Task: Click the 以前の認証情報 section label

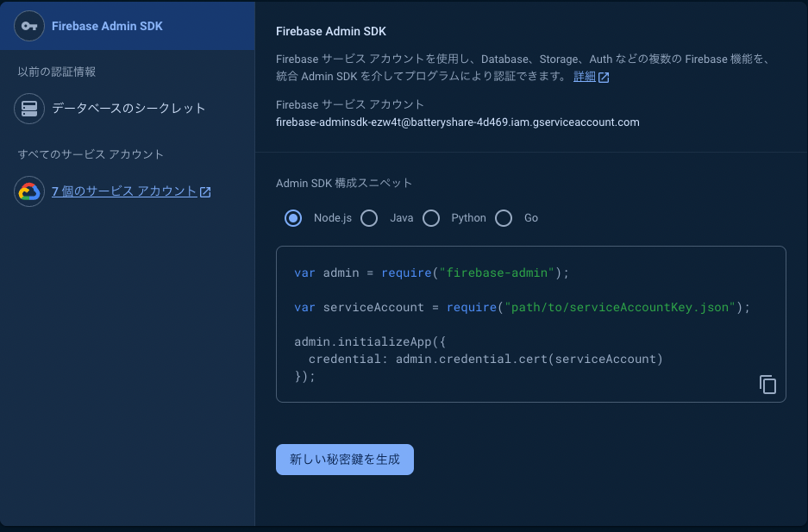Action: click(57, 72)
